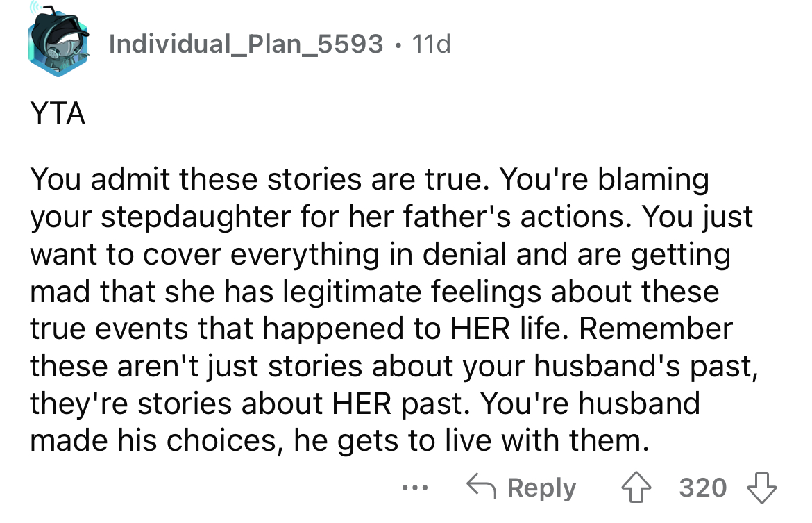Open the three-dot more options menu
The image size is (812, 523).
415,488
